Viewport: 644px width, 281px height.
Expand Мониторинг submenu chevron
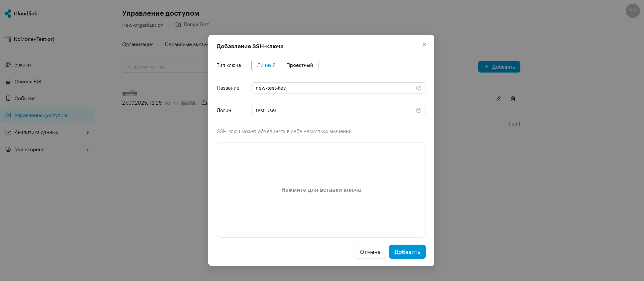[88, 150]
